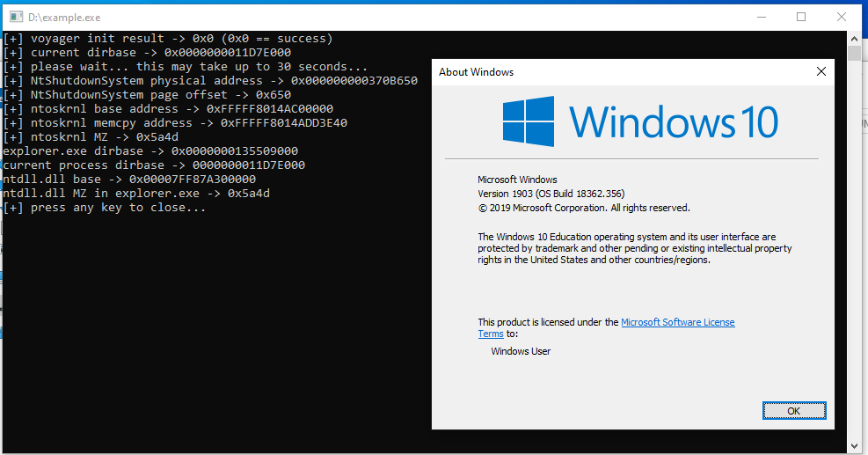Click the About Windows dialog title bar
This screenshot has height=455, width=868.
(616, 72)
